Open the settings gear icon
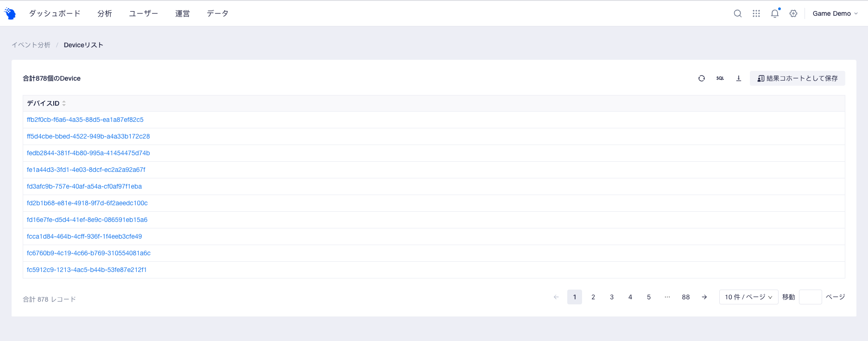This screenshot has height=341, width=868. (x=793, y=13)
